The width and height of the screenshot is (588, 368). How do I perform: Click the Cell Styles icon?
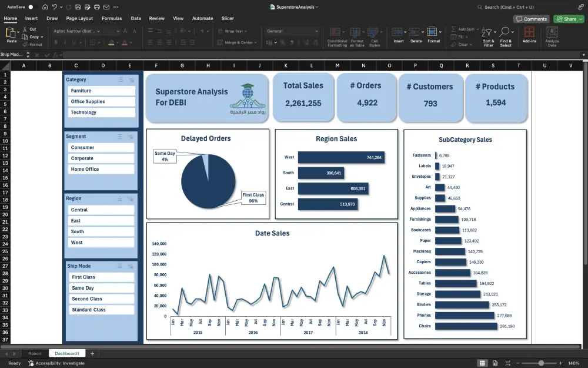coord(372,32)
